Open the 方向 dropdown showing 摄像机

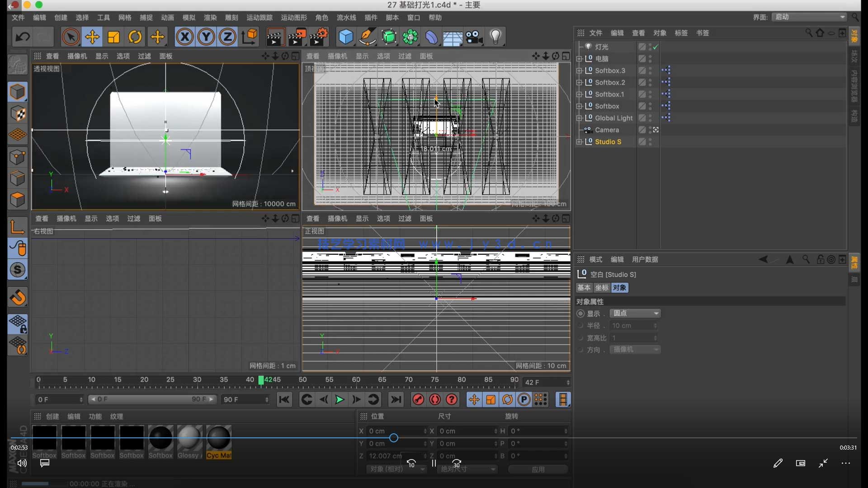tap(635, 349)
